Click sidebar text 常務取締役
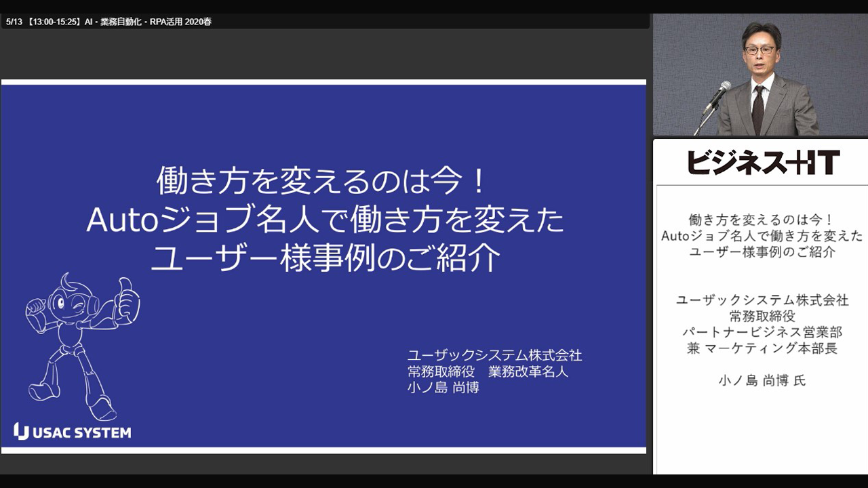The height and width of the screenshot is (488, 868). point(762,317)
